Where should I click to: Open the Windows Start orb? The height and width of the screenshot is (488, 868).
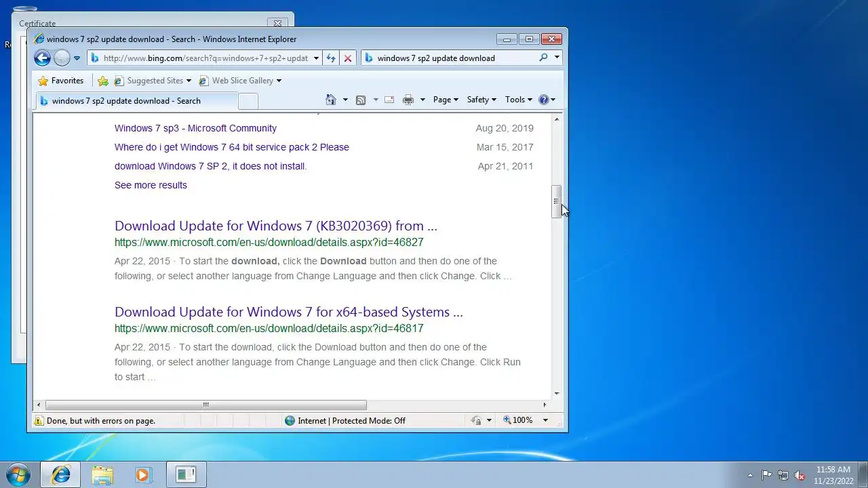(x=18, y=474)
